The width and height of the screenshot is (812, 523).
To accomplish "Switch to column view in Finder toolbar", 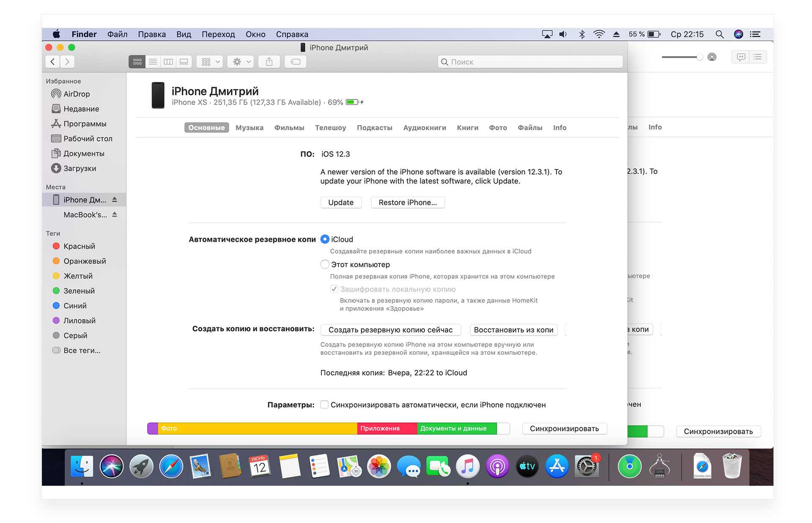I will coord(168,62).
